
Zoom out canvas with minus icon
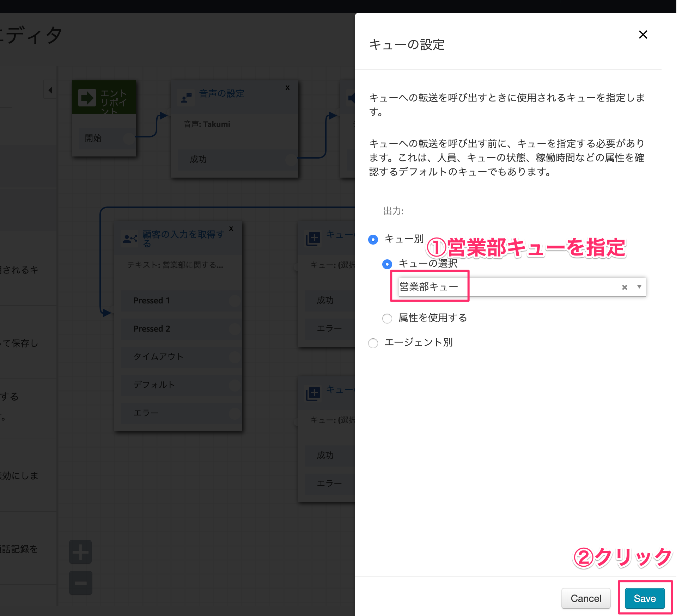pos(80,583)
